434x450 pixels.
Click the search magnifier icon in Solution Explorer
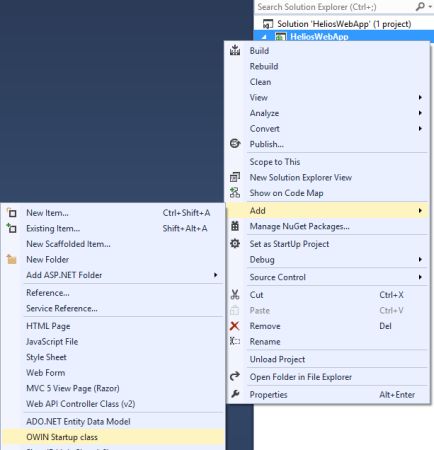[421, 6]
